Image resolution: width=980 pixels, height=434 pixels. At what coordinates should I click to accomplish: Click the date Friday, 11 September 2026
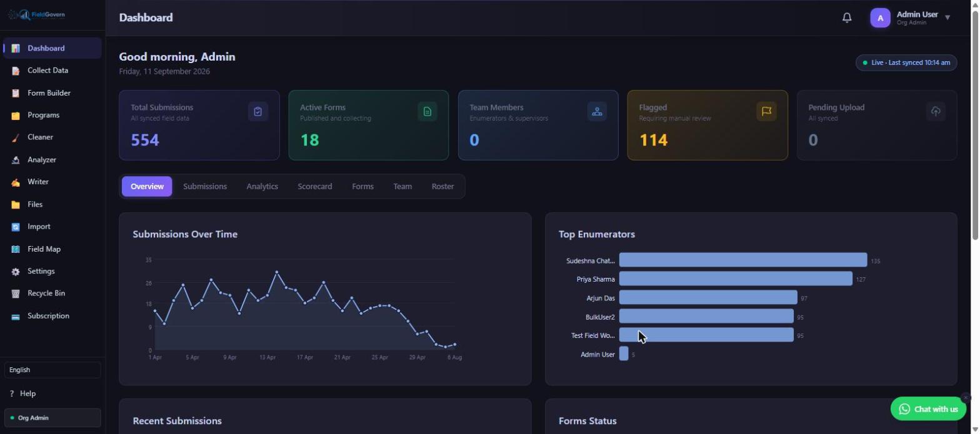click(164, 71)
